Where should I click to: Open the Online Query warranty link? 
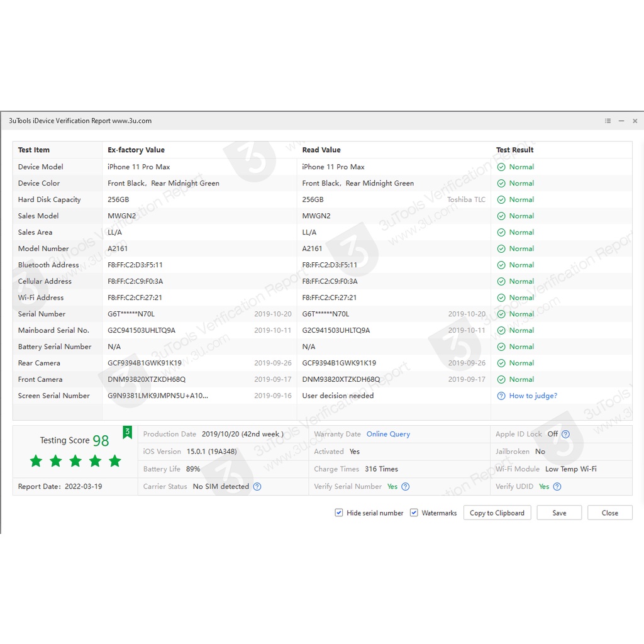(x=388, y=434)
